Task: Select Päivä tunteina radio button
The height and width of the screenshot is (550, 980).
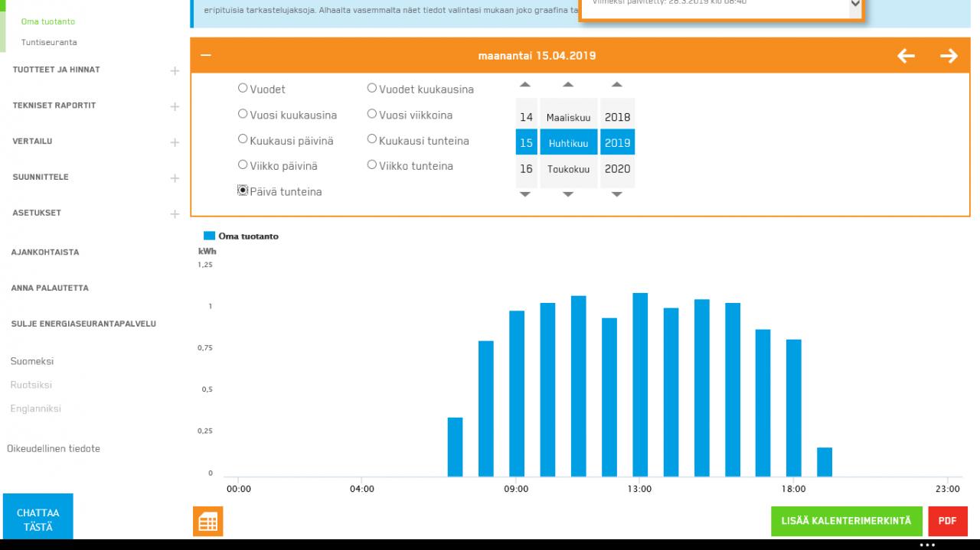Action: point(243,190)
